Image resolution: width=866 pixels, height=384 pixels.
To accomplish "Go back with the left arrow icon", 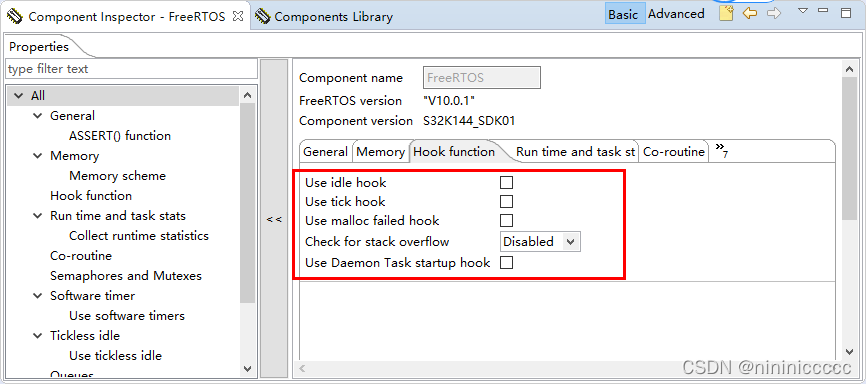I will pos(749,14).
